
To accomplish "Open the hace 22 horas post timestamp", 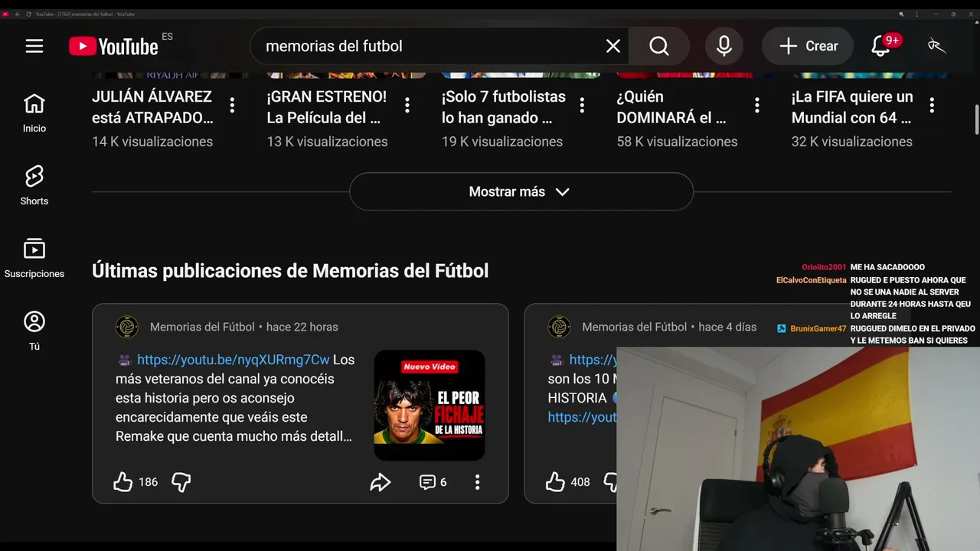I will 302,327.
